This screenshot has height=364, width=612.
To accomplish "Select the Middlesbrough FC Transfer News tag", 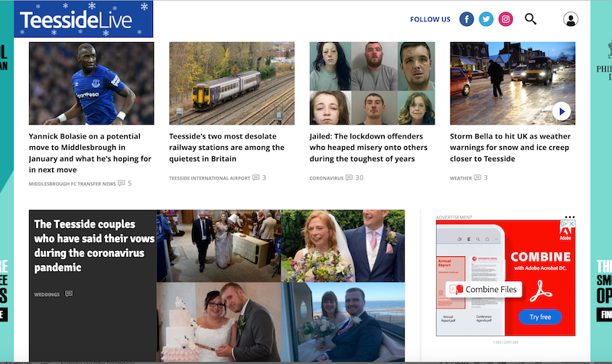I will (x=72, y=184).
